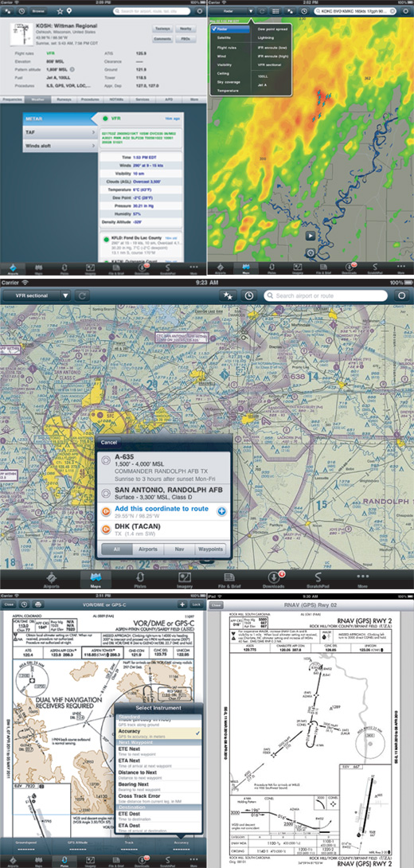Image resolution: width=414 pixels, height=868 pixels.
Task: Expand TAF weather row
Action: (59, 133)
